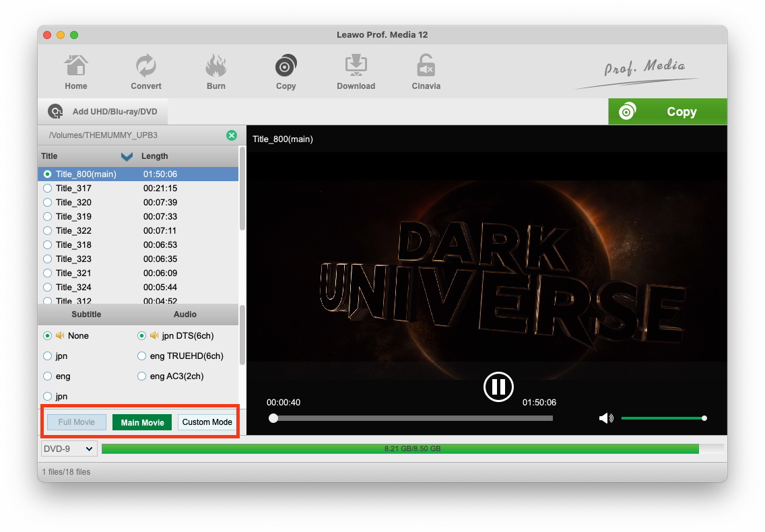Choose None for subtitle
The image size is (765, 532).
tap(47, 336)
